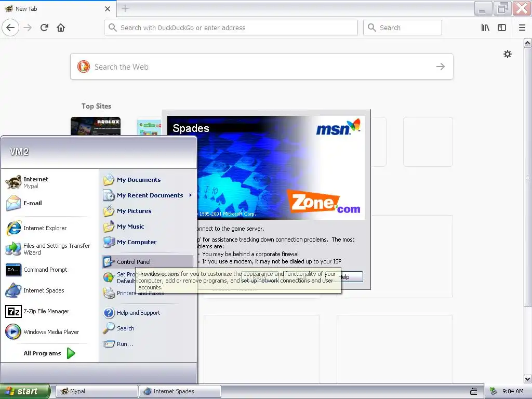Open a new tab with plus button
Image resolution: width=532 pixels, height=399 pixels.
[125, 8]
